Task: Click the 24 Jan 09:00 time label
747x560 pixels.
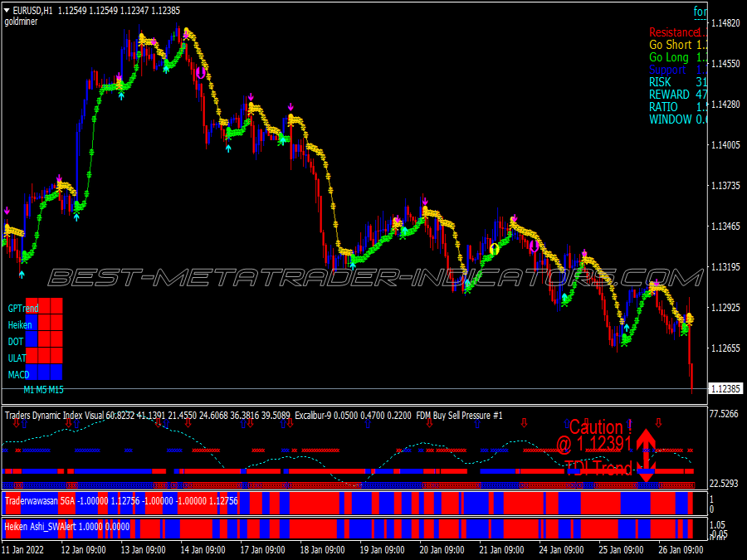Action: pos(561,549)
